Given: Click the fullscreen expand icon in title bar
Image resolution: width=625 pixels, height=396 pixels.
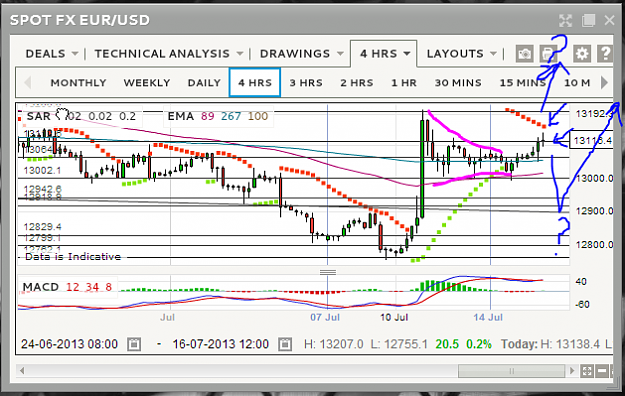Looking at the screenshot, I should coord(565,20).
